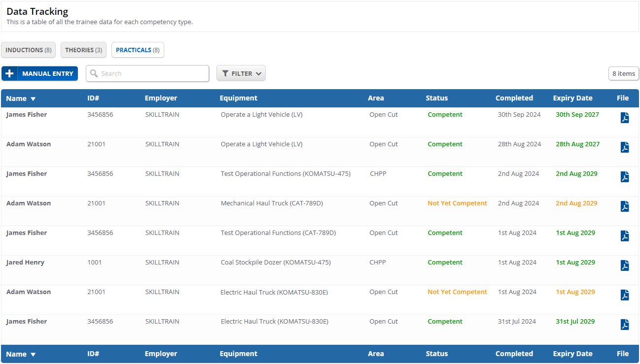This screenshot has width=640, height=364.
Task: Open Adam Watson's Mechanical Haul Truck PDF file
Action: pos(624,206)
